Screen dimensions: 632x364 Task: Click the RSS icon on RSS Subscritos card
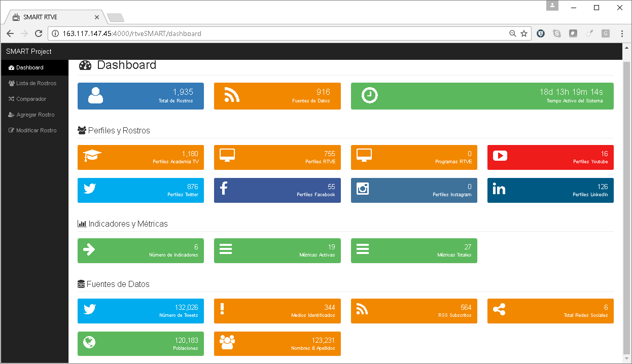(x=362, y=309)
